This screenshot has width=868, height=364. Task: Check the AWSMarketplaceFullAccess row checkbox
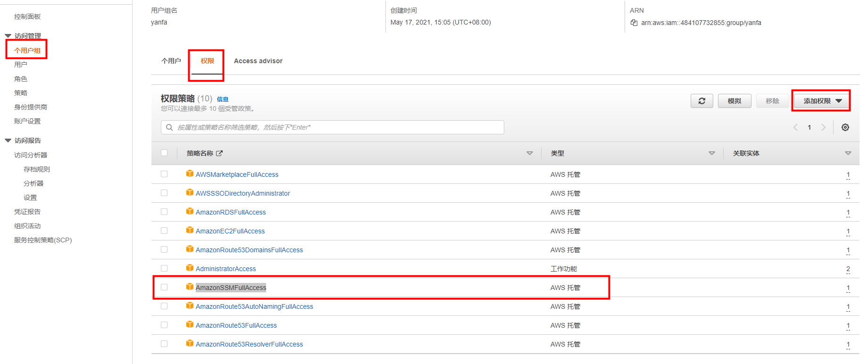tap(164, 174)
